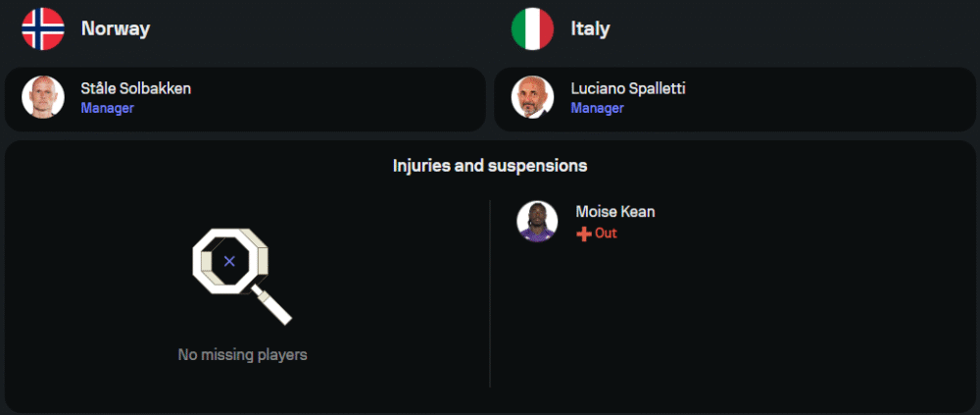Click the Italy flag icon
980x415 pixels.
click(532, 28)
